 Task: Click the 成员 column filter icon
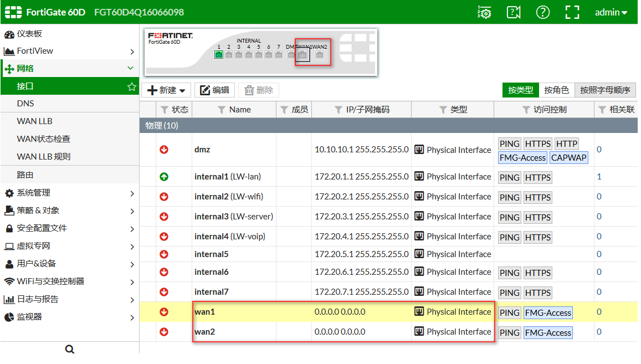(284, 110)
